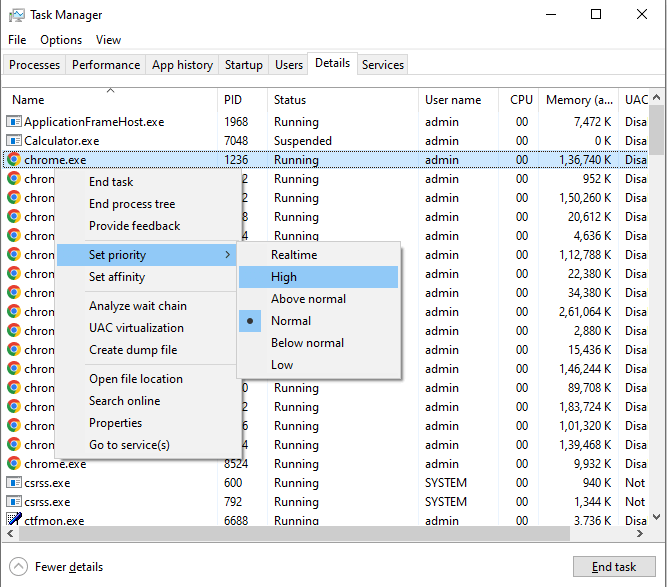Click Chrome icon of PID 8524 row
Viewport: 667px width, 587px height.
tap(14, 463)
